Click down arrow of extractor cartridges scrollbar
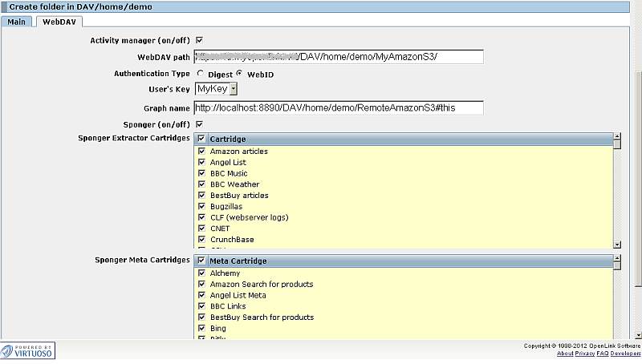This screenshot has height=364, width=642. pyautogui.click(x=617, y=245)
